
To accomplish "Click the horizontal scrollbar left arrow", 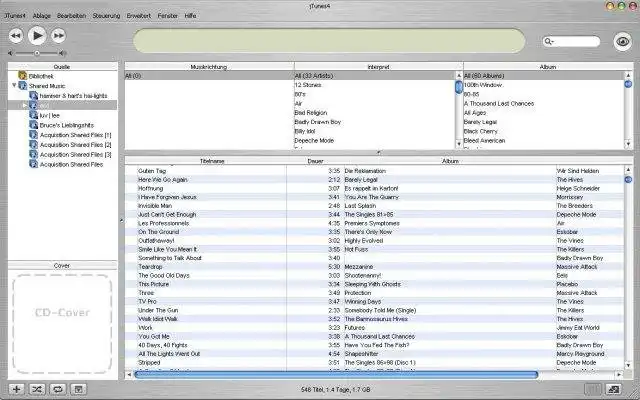I will click(x=129, y=374).
